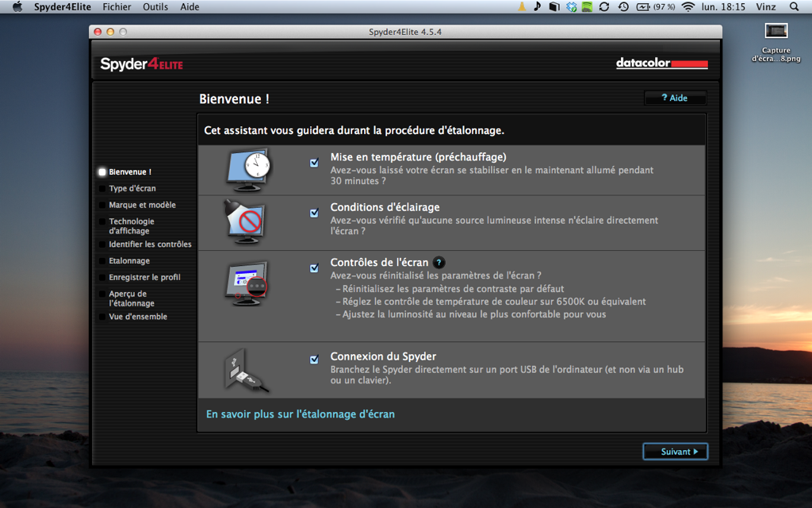Disable the Connexion du Spyder checkbox
Viewport: 812px width, 508px height.
pyautogui.click(x=314, y=360)
